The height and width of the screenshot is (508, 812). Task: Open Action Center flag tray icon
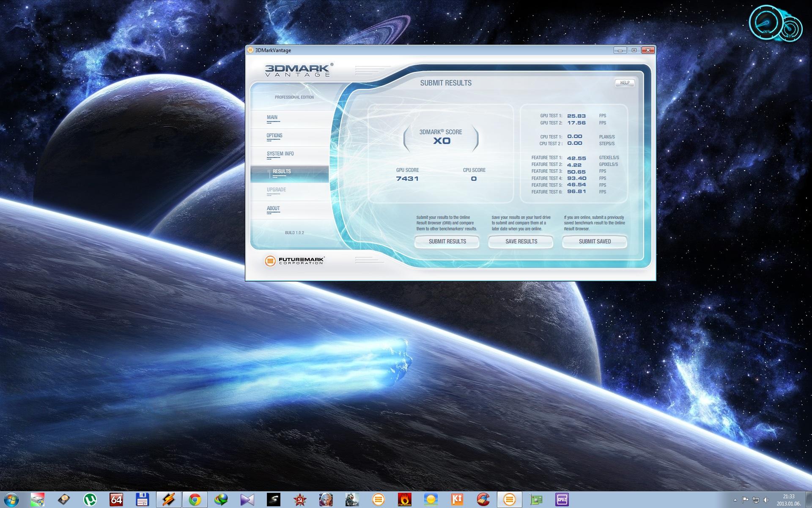[x=745, y=500]
